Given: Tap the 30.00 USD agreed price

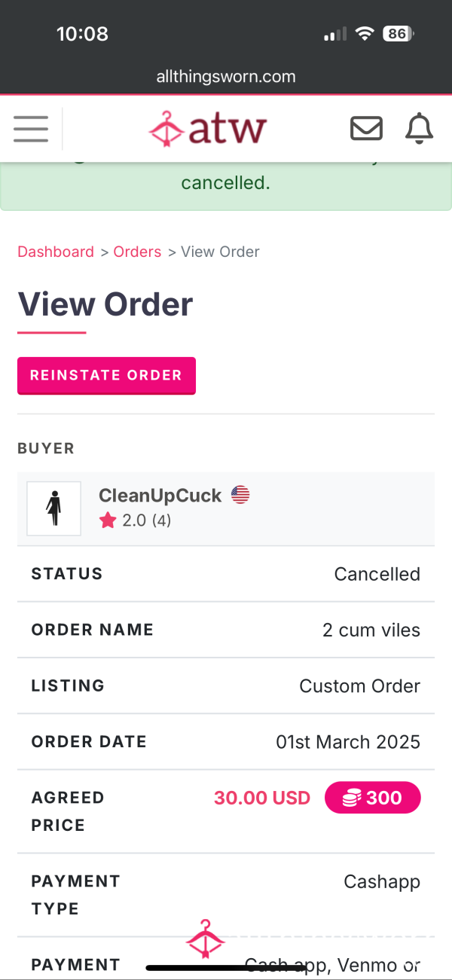Looking at the screenshot, I should pyautogui.click(x=262, y=798).
